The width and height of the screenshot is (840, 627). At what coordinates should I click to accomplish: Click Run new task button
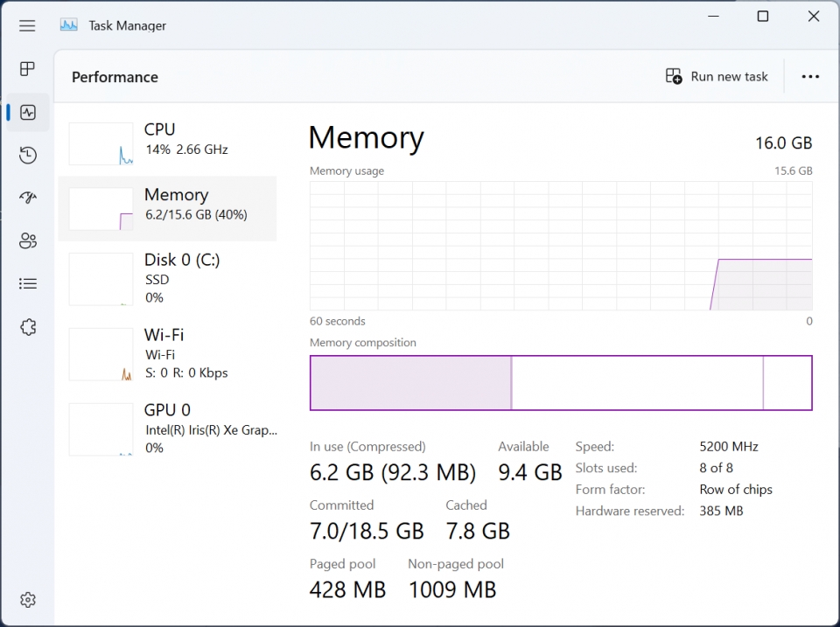coord(717,77)
